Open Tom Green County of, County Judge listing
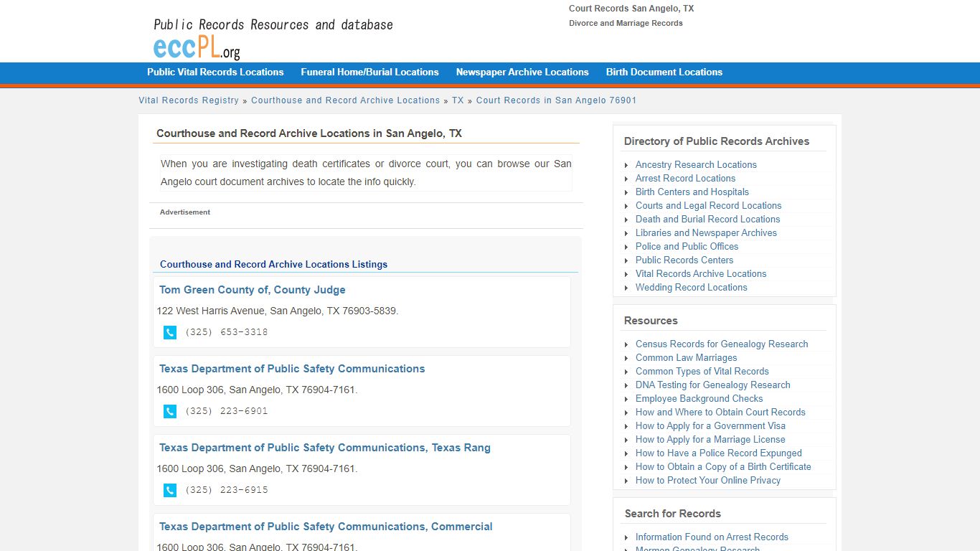The width and height of the screenshot is (980, 551). click(253, 290)
